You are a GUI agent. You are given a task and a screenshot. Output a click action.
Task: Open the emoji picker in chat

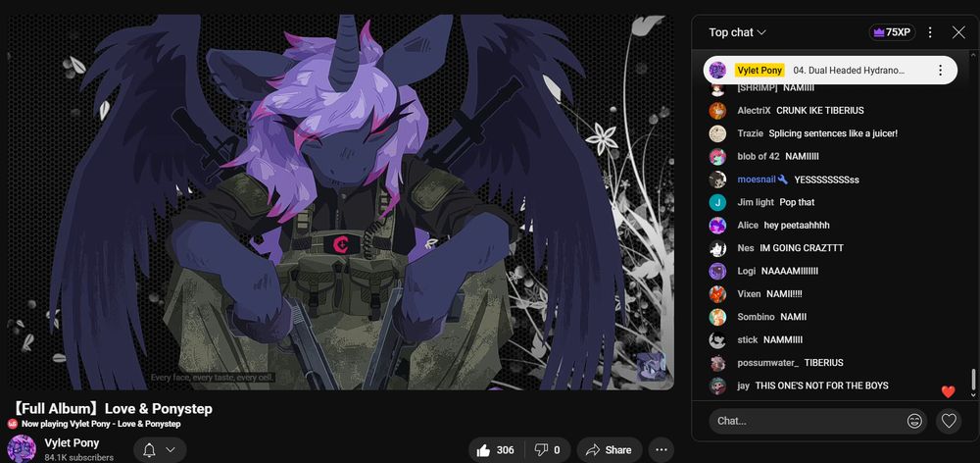(x=914, y=421)
